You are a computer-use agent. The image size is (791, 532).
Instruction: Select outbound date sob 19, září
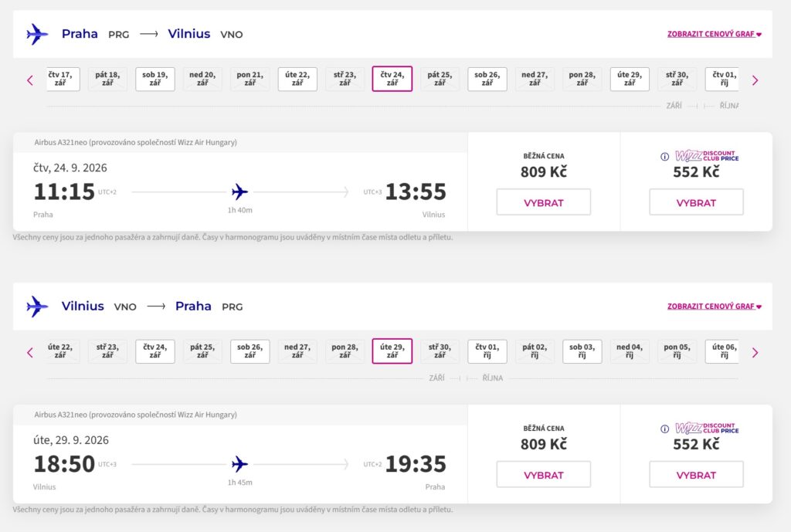(155, 79)
